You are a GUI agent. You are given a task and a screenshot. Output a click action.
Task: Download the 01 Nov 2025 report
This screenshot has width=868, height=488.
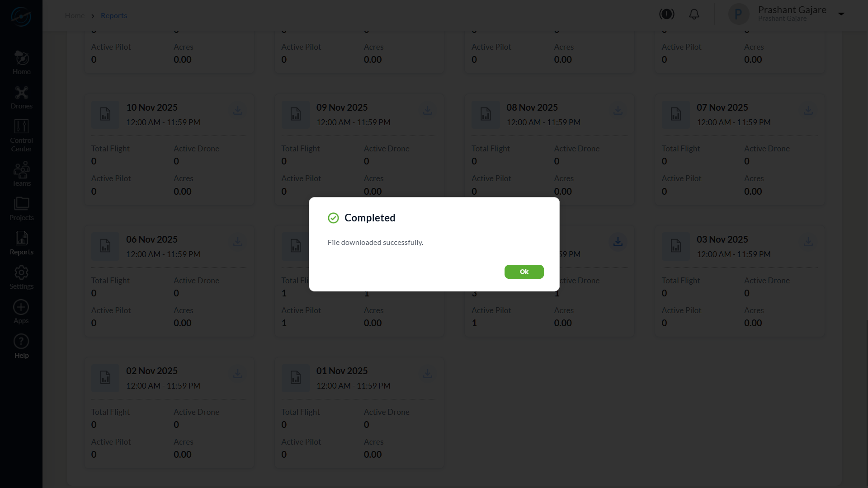tap(428, 374)
